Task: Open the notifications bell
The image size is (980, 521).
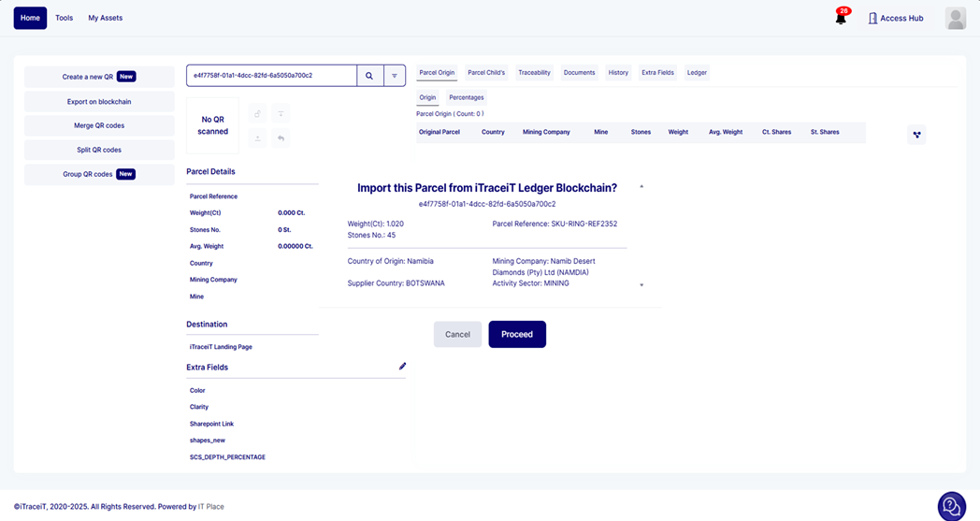Action: click(x=841, y=18)
